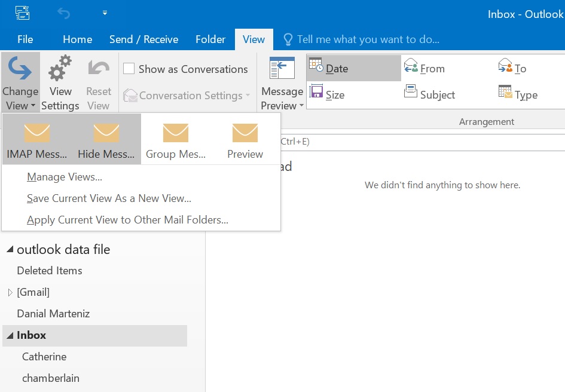The image size is (565, 392).
Task: Arrange messages by From
Action: point(424,68)
